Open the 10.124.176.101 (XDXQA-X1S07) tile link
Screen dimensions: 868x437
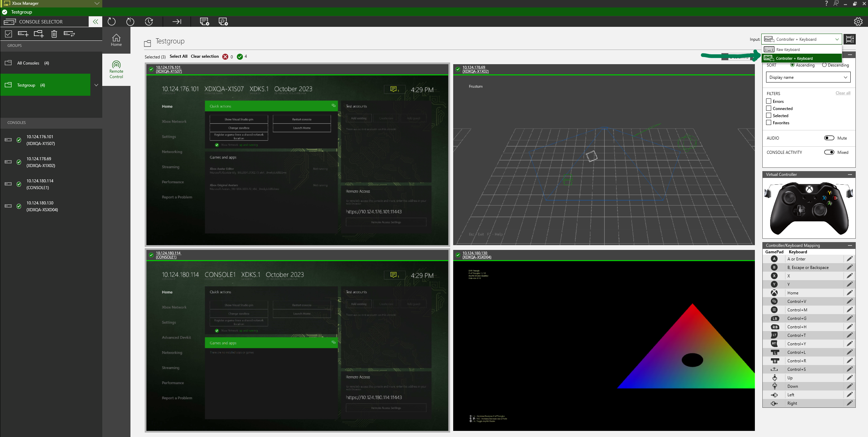tap(169, 69)
